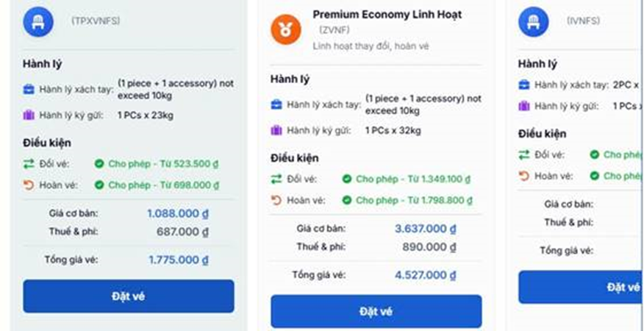This screenshot has height=331, width=644.
Task: Click green check next to 'Từ 1.798.800 ₫'
Action: click(x=346, y=200)
